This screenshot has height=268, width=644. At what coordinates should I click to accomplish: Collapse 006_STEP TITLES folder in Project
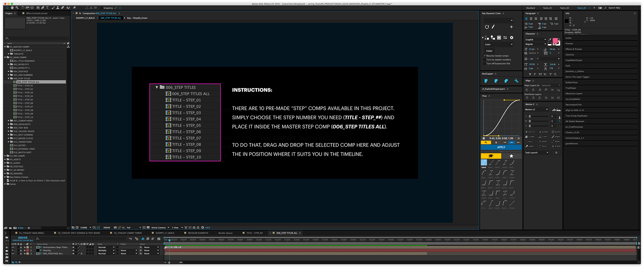[9, 78]
